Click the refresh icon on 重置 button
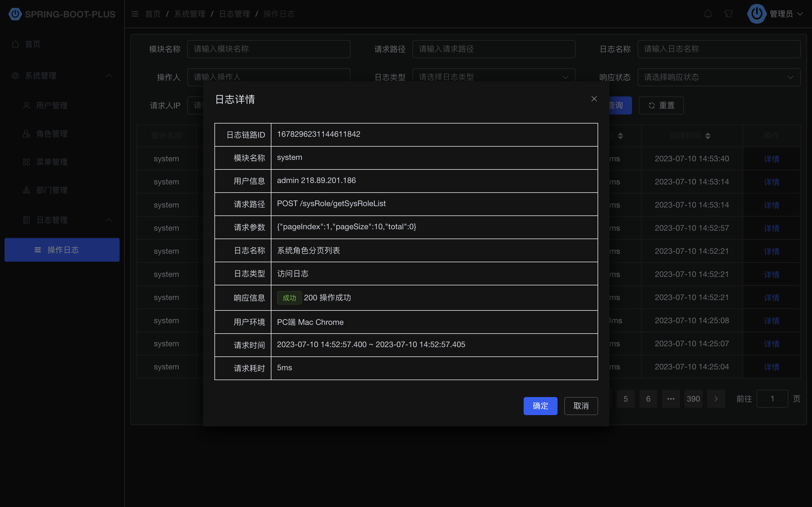The height and width of the screenshot is (507, 812). coord(651,106)
